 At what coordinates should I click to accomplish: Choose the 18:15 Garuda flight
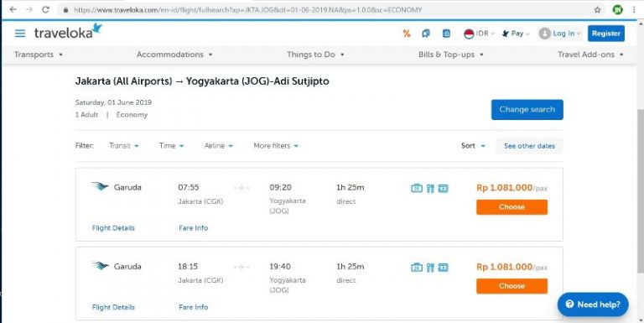click(x=512, y=286)
